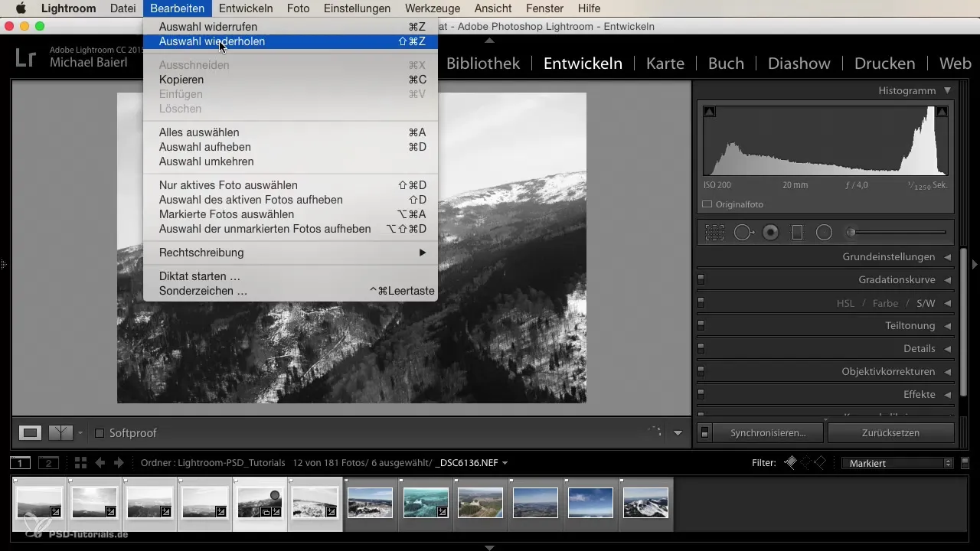Go forward with the right arrow icon
The image size is (980, 551).
(118, 463)
